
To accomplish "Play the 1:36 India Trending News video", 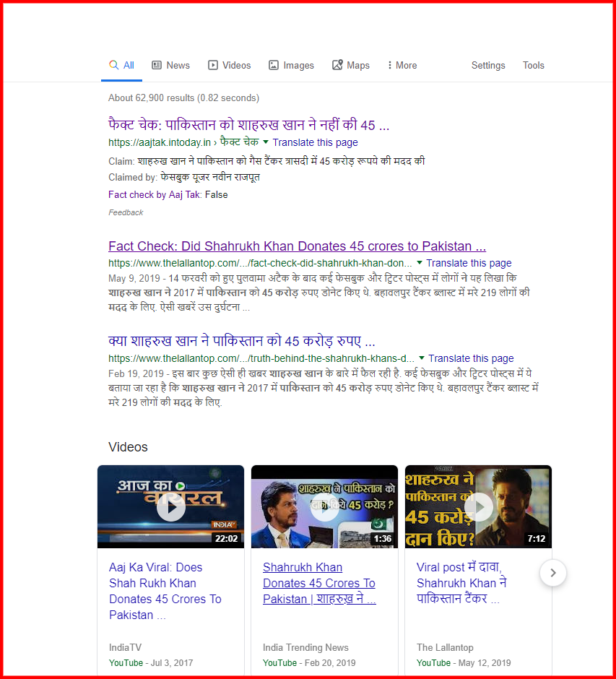I will [324, 506].
